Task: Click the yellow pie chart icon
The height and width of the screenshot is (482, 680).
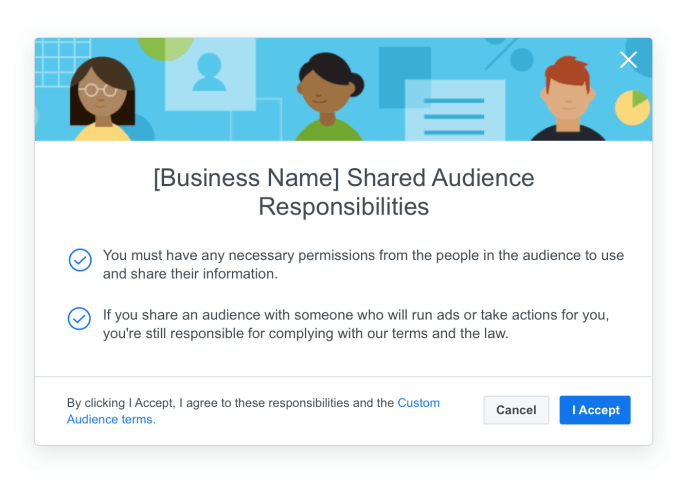Action: (633, 107)
